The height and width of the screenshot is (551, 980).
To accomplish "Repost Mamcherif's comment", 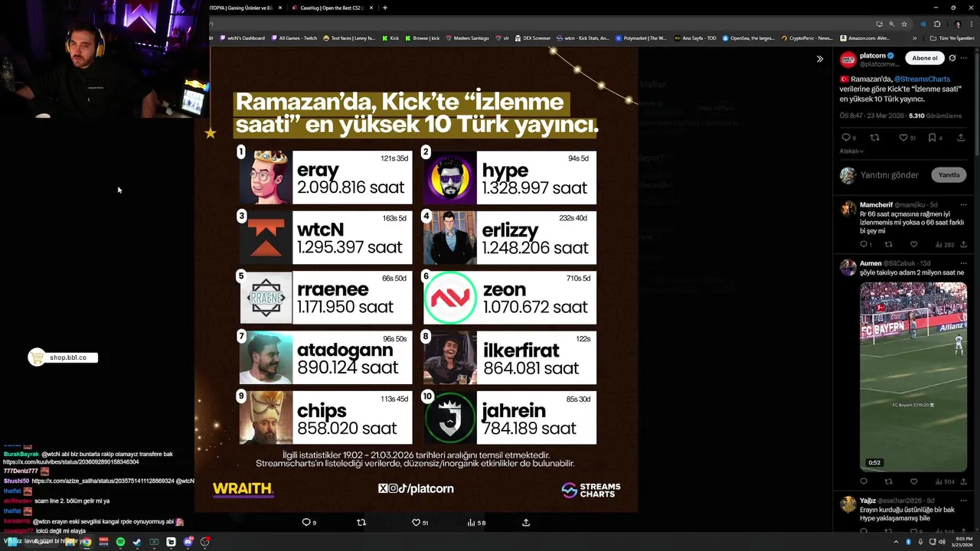I will [x=888, y=245].
